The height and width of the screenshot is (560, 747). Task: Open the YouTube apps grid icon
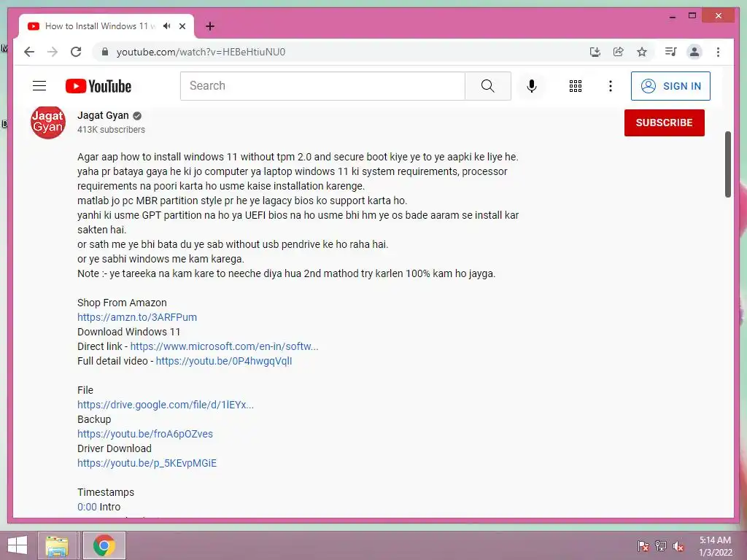pyautogui.click(x=576, y=86)
